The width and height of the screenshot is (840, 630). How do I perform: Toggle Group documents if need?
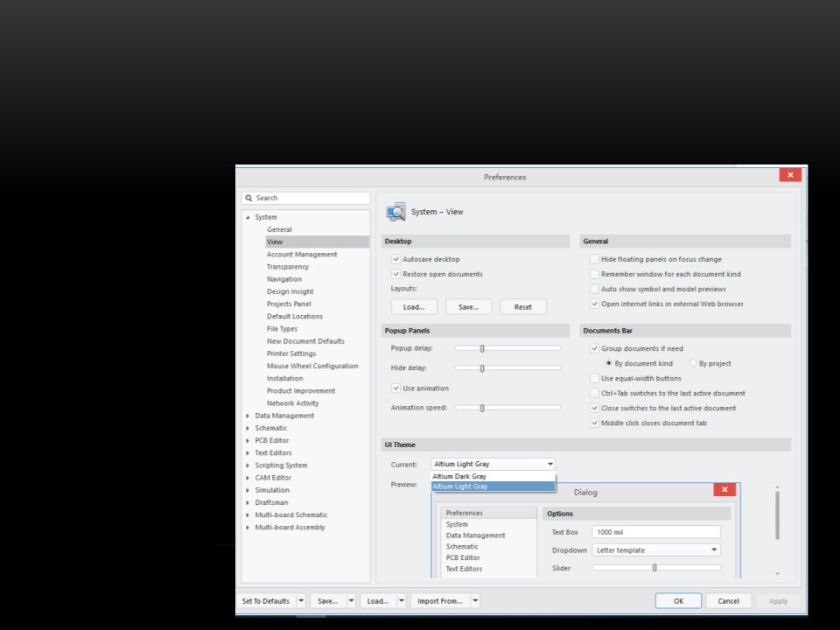594,349
